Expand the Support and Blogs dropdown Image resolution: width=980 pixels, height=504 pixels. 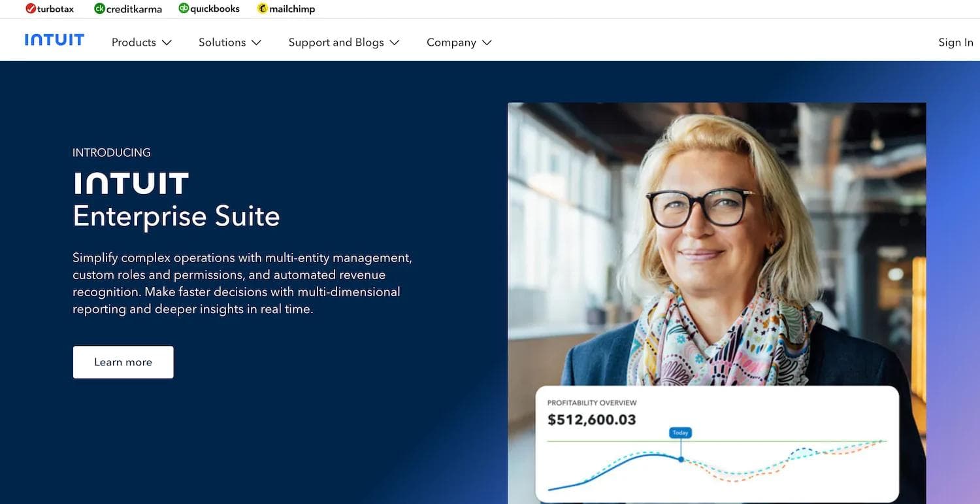[395, 42]
